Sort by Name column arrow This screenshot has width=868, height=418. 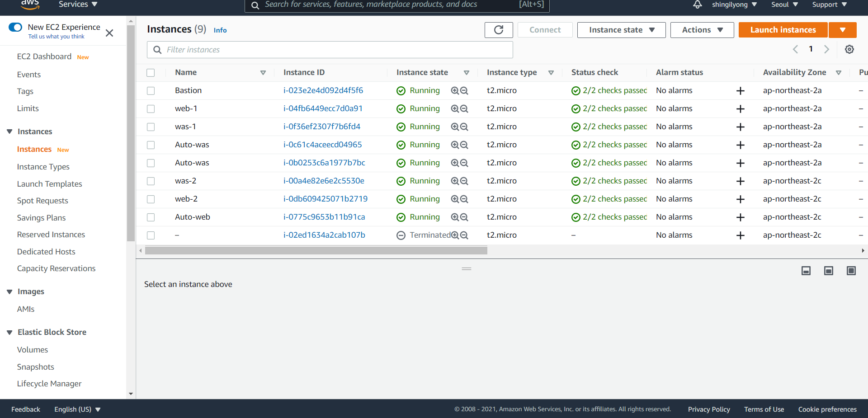point(263,73)
